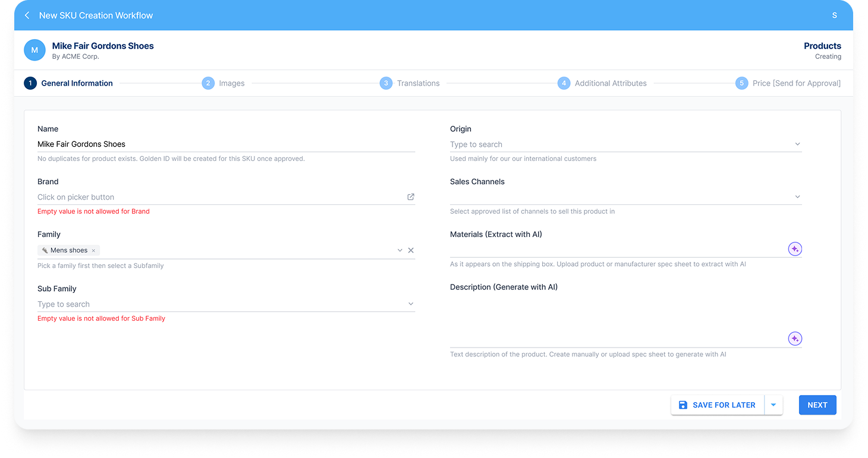The height and width of the screenshot is (458, 868).
Task: Go to step 4 Additional Attributes
Action: [x=602, y=83]
